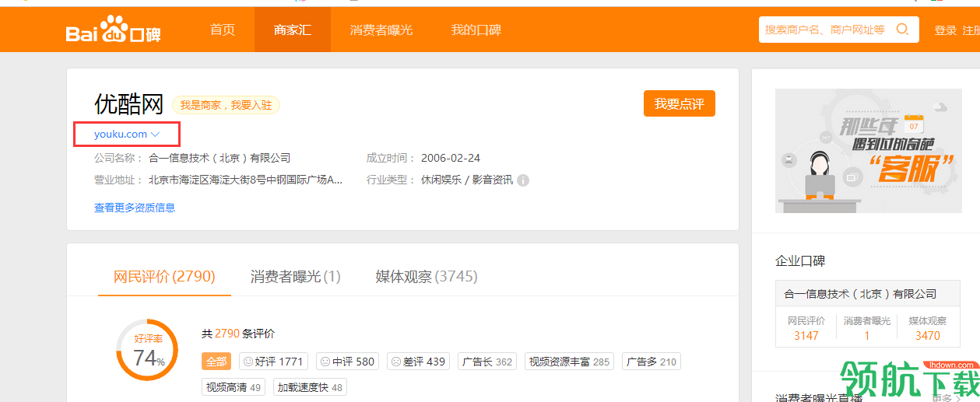
Task: Click the info icon beside 影音资讯
Action: coord(523,180)
